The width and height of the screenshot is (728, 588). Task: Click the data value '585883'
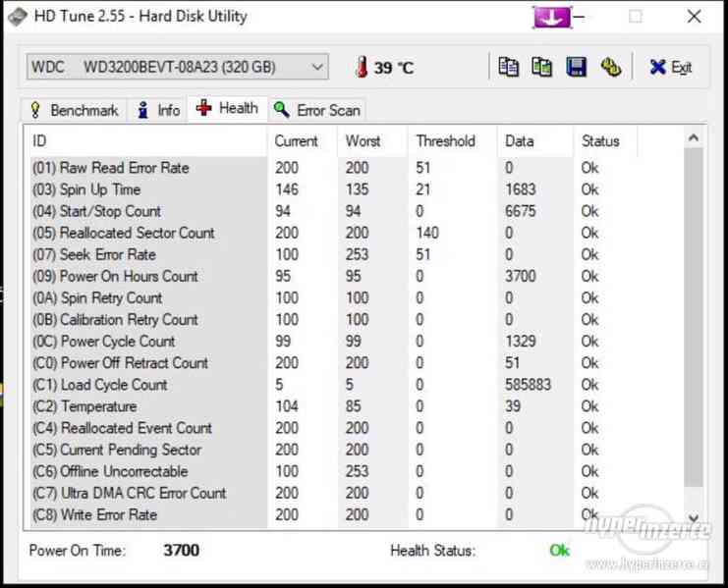528,385
